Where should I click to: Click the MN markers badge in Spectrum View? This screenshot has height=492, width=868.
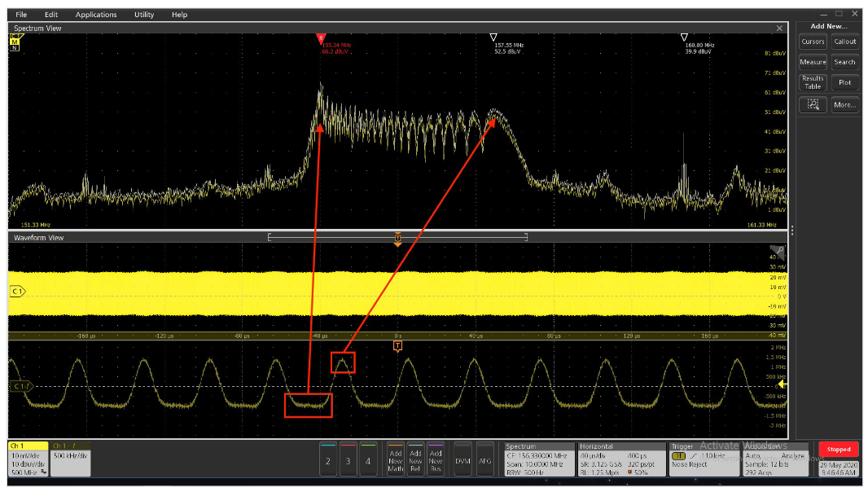[x=15, y=45]
